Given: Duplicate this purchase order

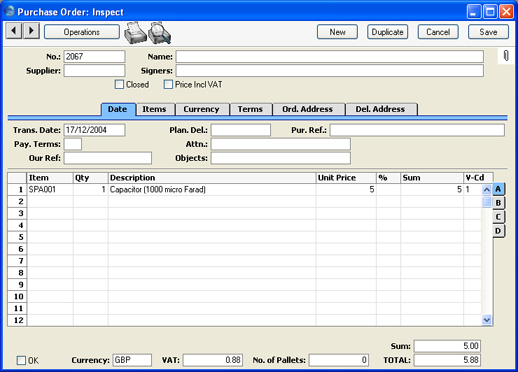Looking at the screenshot, I should point(387,32).
